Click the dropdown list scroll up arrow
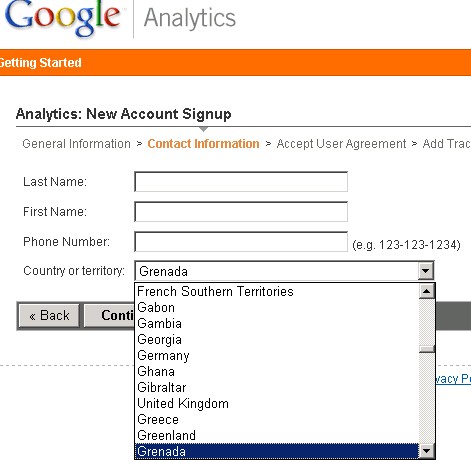This screenshot has height=467, width=471. coord(426,291)
